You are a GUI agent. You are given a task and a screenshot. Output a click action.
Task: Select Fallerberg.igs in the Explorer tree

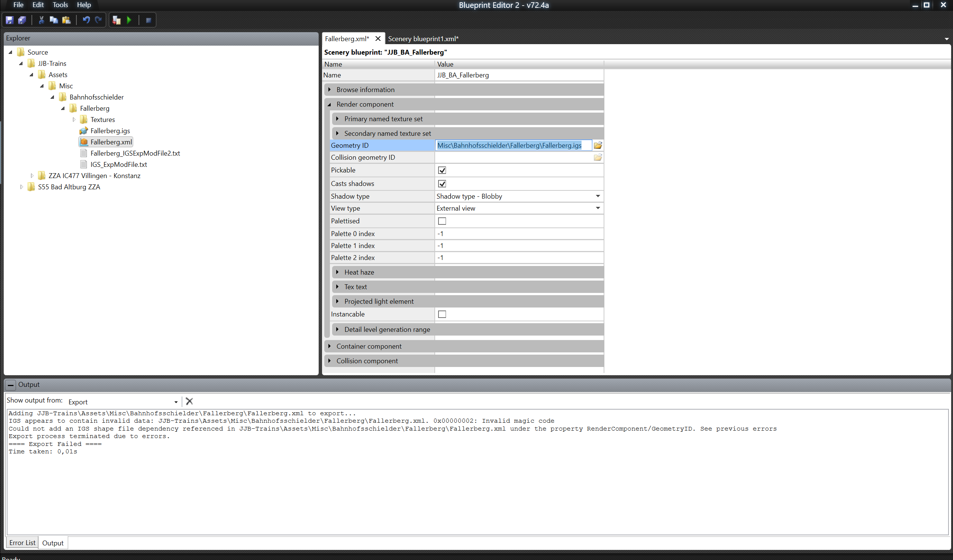pyautogui.click(x=110, y=131)
